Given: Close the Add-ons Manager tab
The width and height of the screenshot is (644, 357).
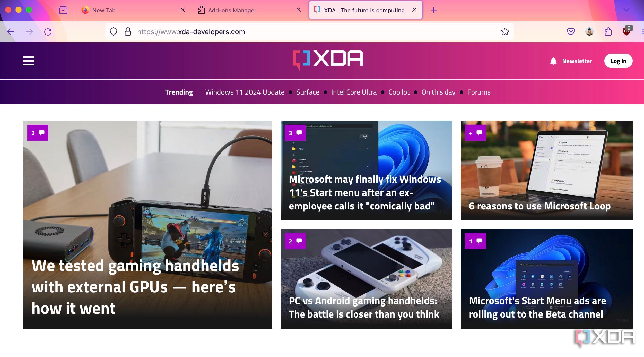Looking at the screenshot, I should pos(298,10).
